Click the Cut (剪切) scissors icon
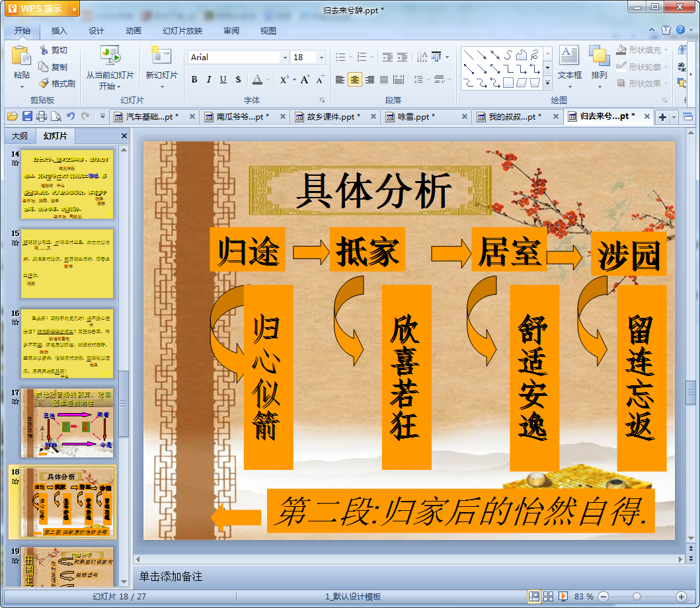 tap(44, 50)
